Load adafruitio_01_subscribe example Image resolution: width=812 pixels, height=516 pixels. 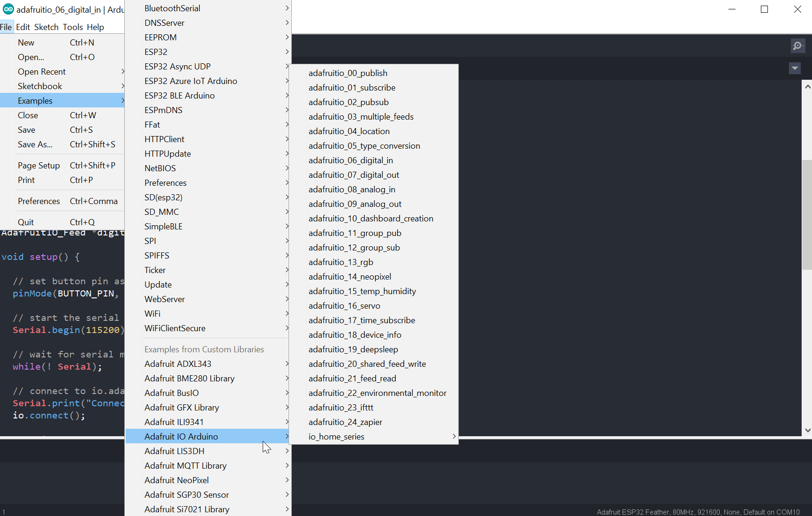point(374,88)
